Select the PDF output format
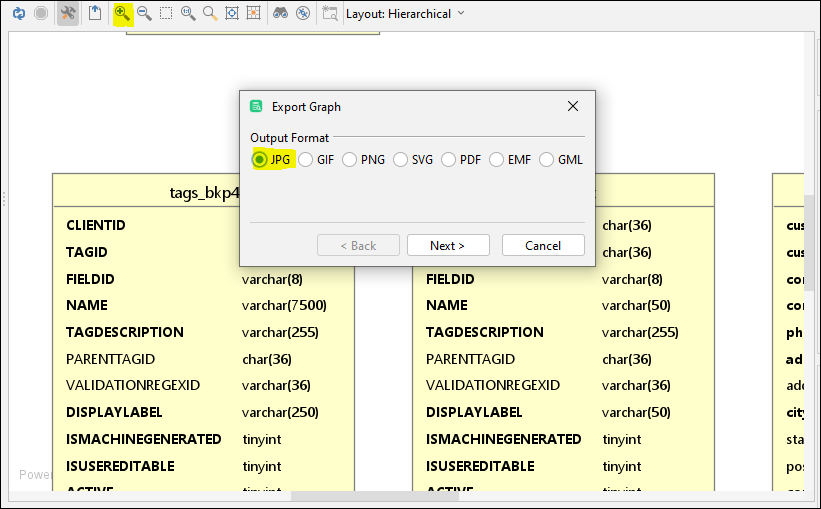Viewport: 821px width, 509px height. (461, 159)
